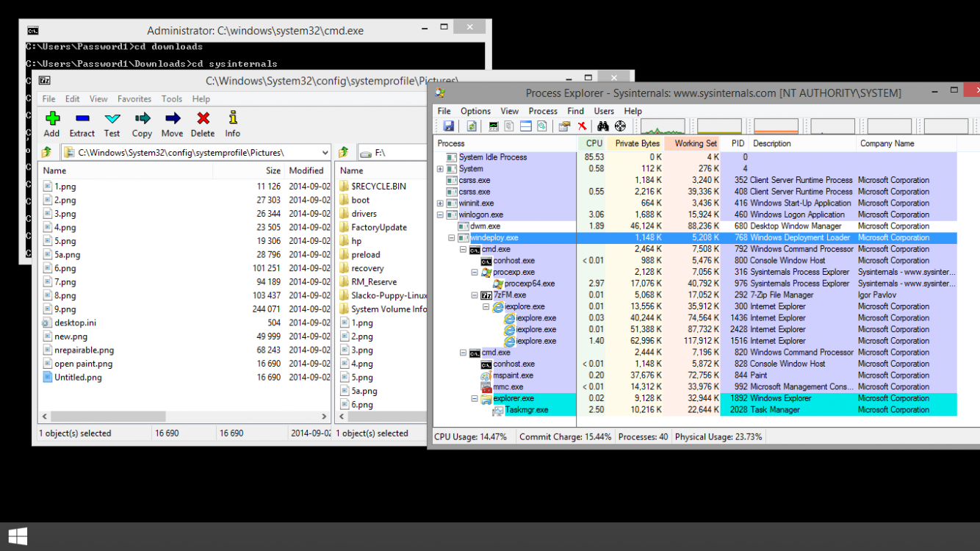Open the Users menu in Process Explorer

tap(604, 111)
